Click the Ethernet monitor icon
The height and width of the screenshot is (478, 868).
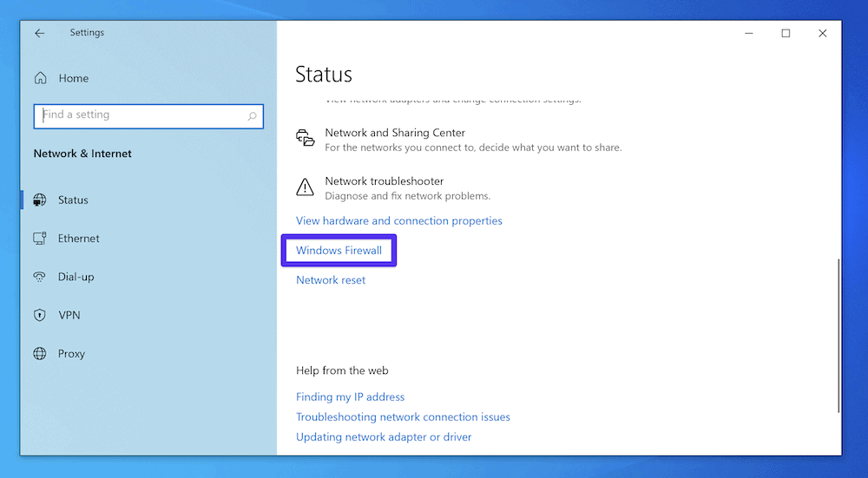(x=40, y=239)
